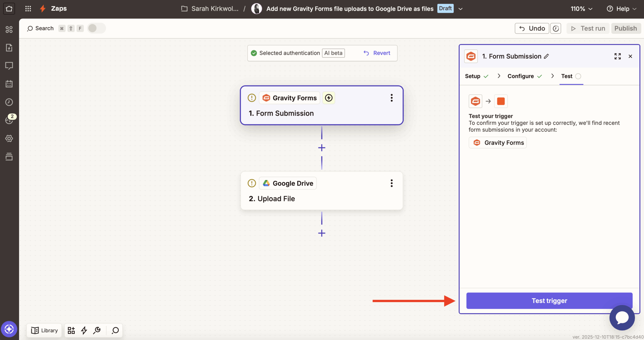Flip the toggle switch next to the Search bar
The width and height of the screenshot is (644, 340).
96,28
